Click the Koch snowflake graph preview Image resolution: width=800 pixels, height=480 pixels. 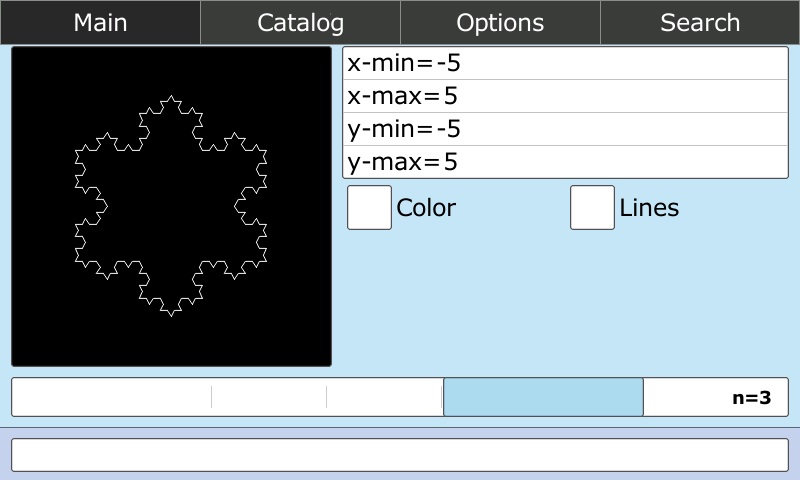click(x=171, y=206)
